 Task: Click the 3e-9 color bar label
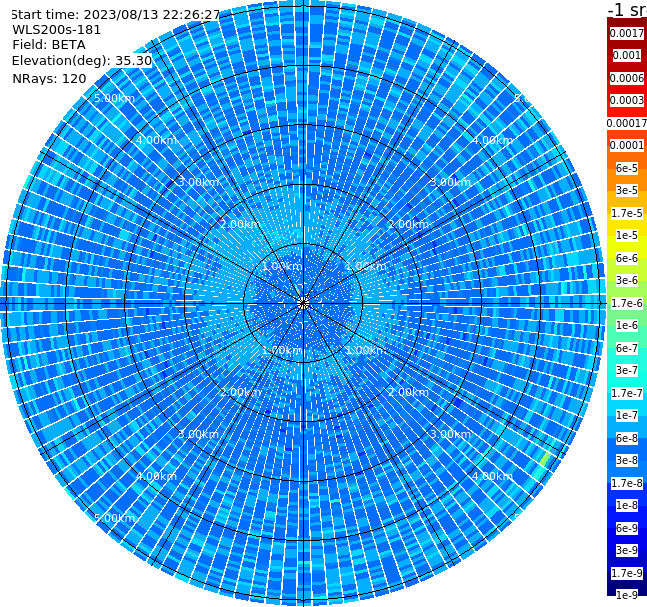(x=627, y=550)
